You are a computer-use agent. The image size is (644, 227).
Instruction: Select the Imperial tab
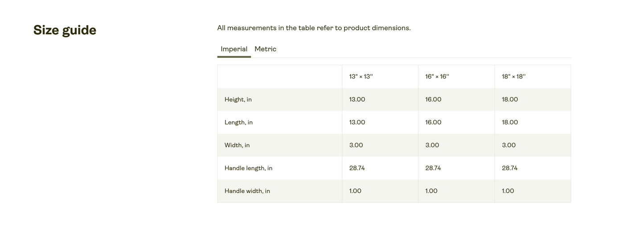[234, 49]
